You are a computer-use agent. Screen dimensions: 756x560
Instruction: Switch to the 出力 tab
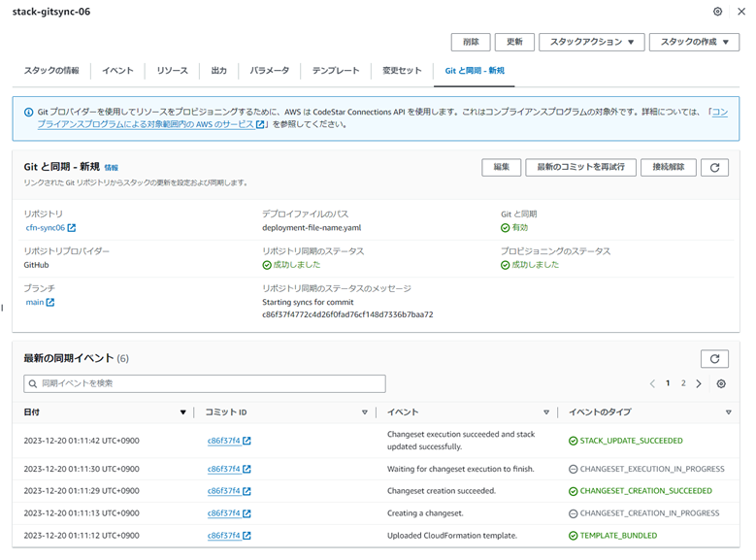coord(219,71)
